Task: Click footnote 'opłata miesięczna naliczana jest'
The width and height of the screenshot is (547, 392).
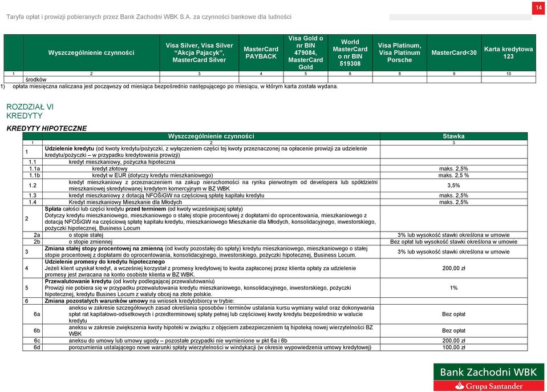Action: point(175,86)
